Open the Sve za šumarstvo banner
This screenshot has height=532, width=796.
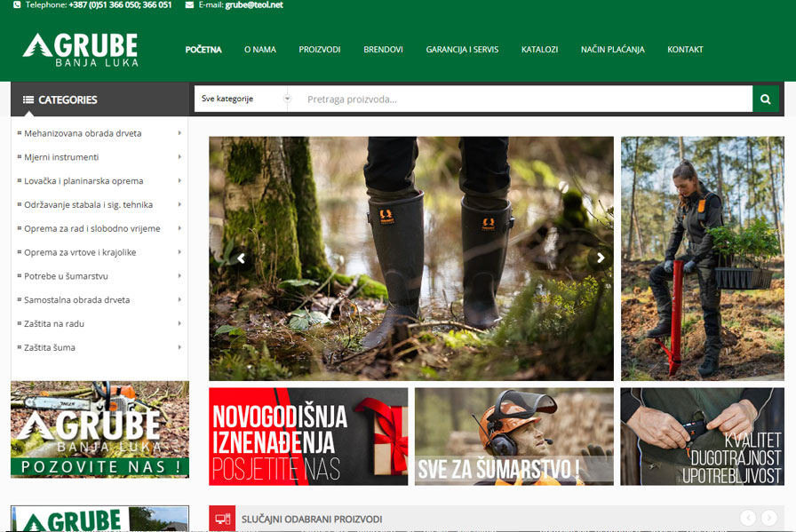tap(513, 436)
